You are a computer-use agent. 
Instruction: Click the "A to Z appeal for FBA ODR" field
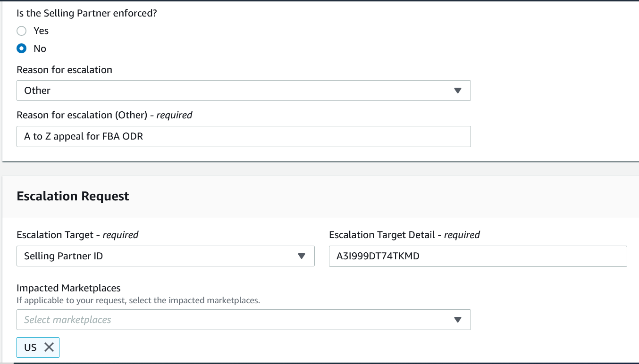pyautogui.click(x=244, y=137)
